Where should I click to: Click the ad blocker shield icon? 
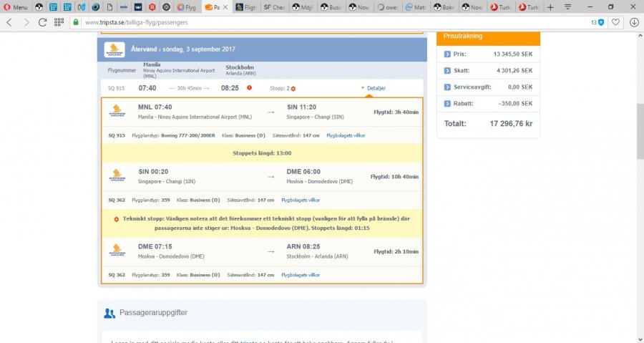coord(601,22)
